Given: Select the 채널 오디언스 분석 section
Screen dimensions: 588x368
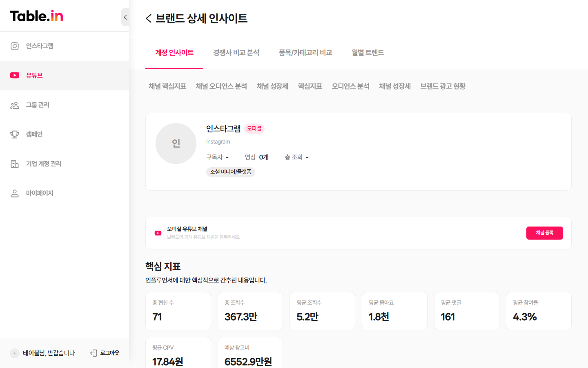Looking at the screenshot, I should pyautogui.click(x=221, y=86).
